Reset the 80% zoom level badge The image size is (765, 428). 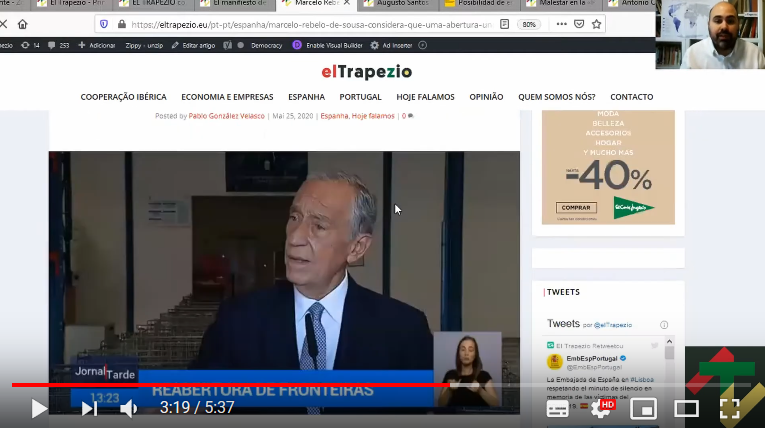[x=529, y=24]
